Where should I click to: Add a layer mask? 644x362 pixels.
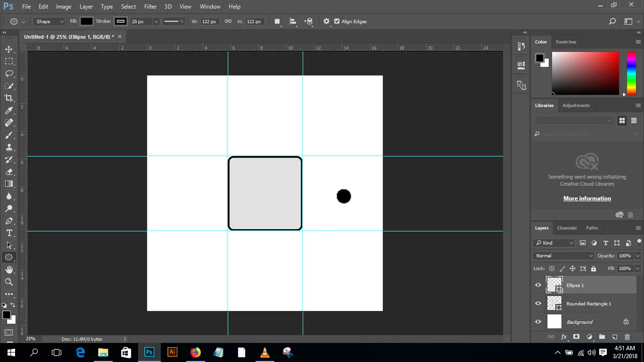577,337
